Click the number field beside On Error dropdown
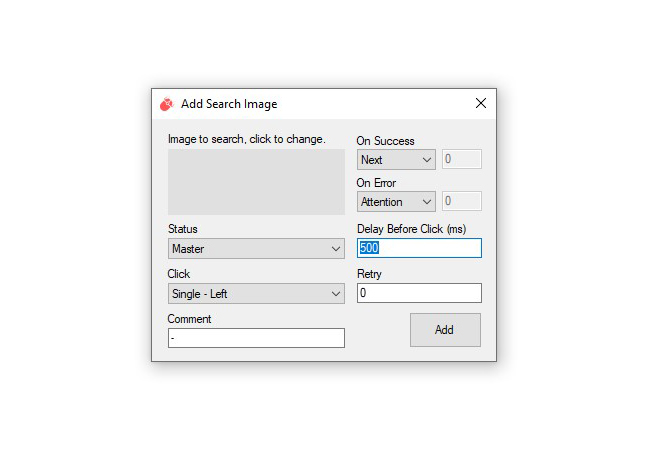Image resolution: width=650 pixels, height=449 pixels. coord(462,201)
